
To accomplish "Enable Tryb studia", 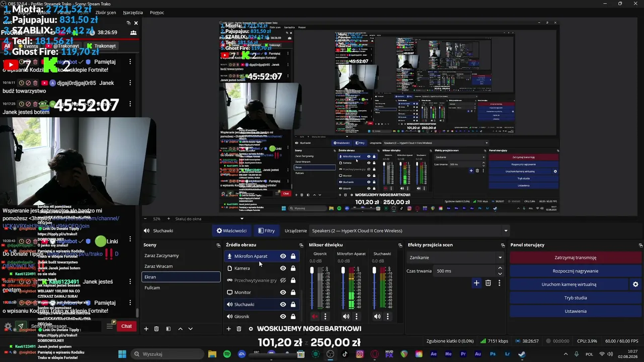I will coord(576,298).
